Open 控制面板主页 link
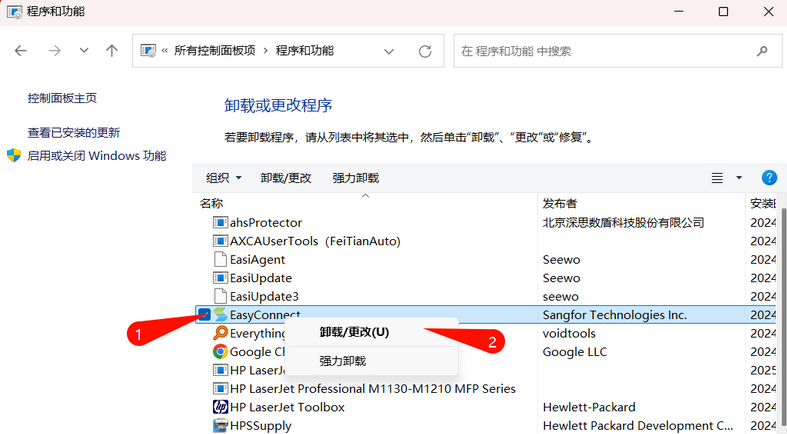787x434 pixels. [x=62, y=98]
